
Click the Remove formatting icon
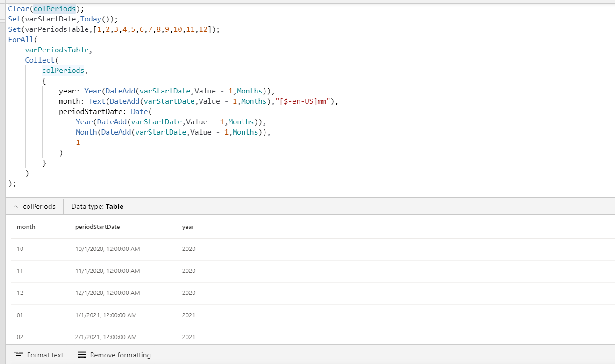point(82,355)
